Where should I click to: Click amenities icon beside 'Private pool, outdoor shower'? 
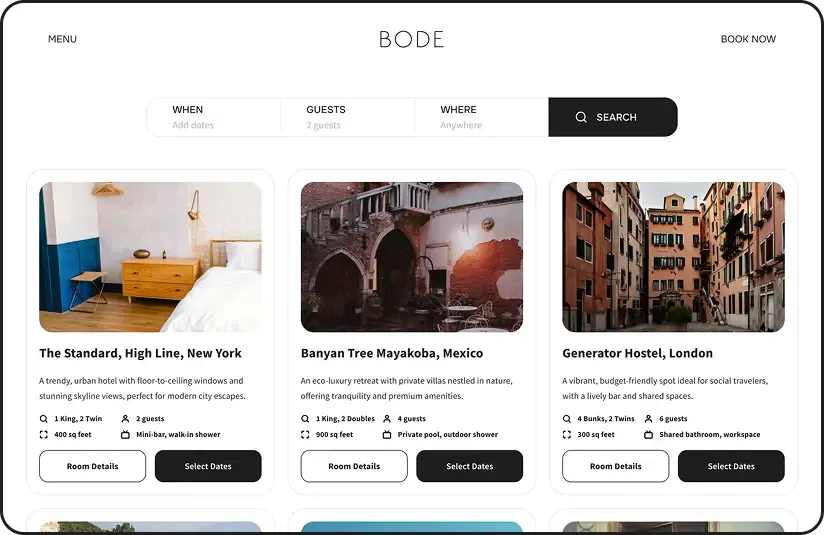[387, 435]
